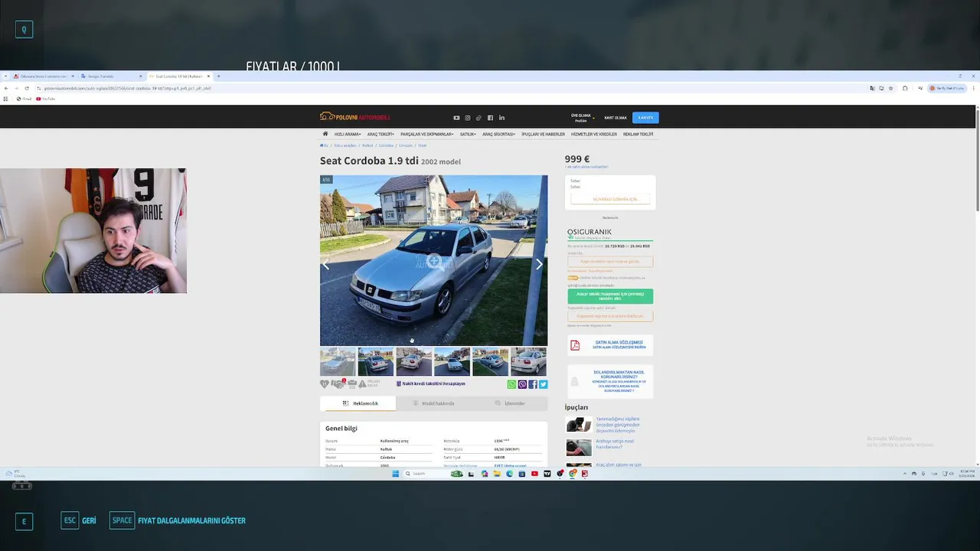
Task: Open the LinkedIn icon in site header
Action: [501, 118]
